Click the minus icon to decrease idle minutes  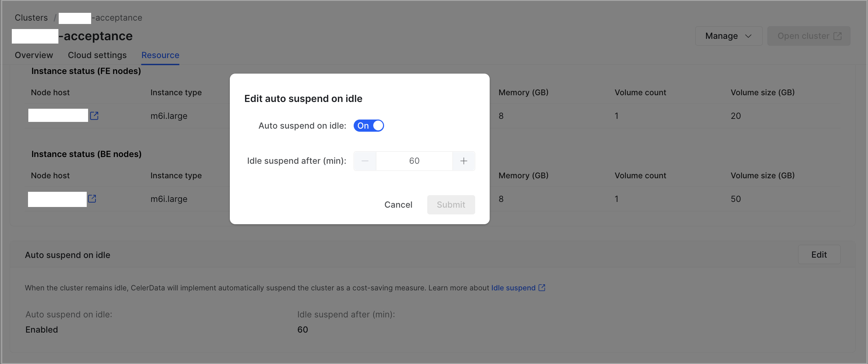coord(365,161)
